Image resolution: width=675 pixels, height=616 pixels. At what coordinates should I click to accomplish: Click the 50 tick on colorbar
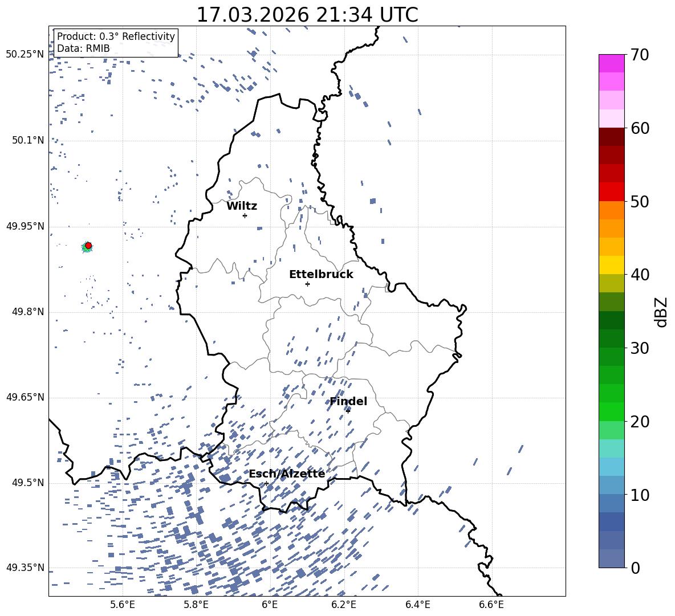640,201
